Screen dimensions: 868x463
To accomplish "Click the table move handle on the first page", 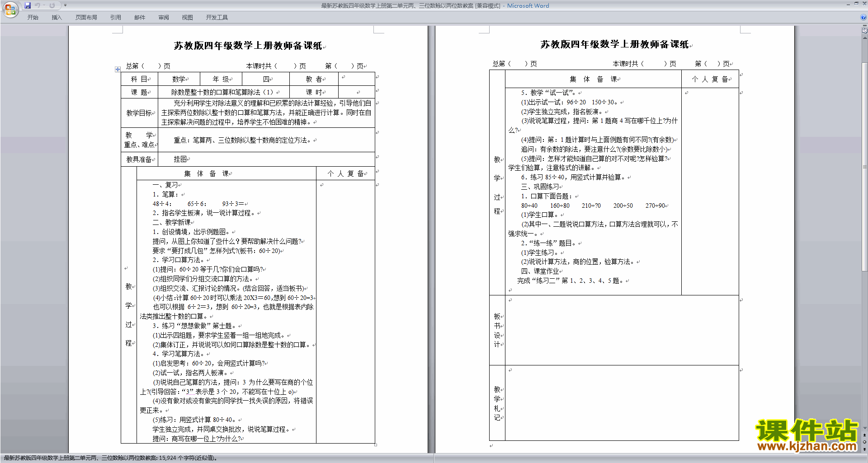I will [x=118, y=69].
